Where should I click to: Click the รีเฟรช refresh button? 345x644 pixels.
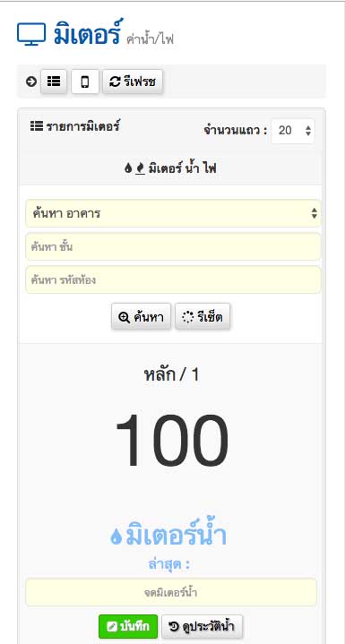(x=133, y=82)
